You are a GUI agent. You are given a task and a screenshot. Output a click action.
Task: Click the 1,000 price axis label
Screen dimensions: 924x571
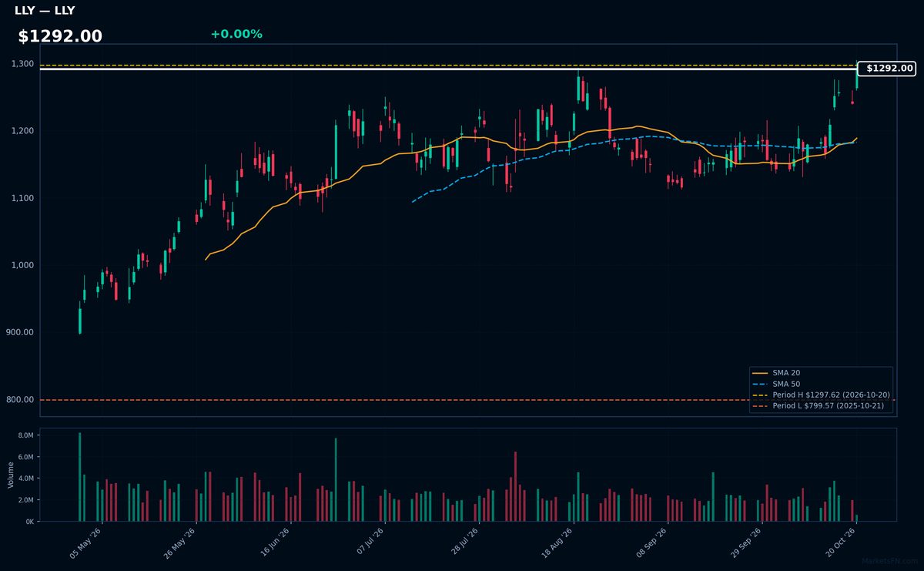[x=22, y=265]
